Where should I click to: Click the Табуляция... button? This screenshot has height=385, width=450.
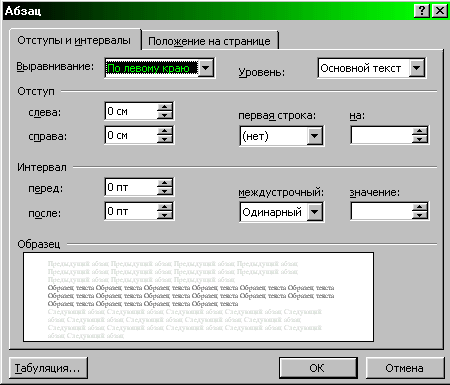[x=48, y=368]
